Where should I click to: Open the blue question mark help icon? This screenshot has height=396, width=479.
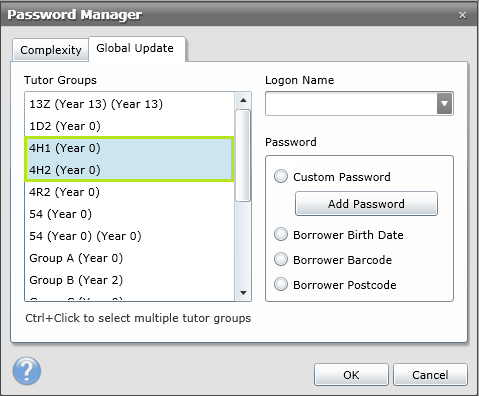point(27,371)
